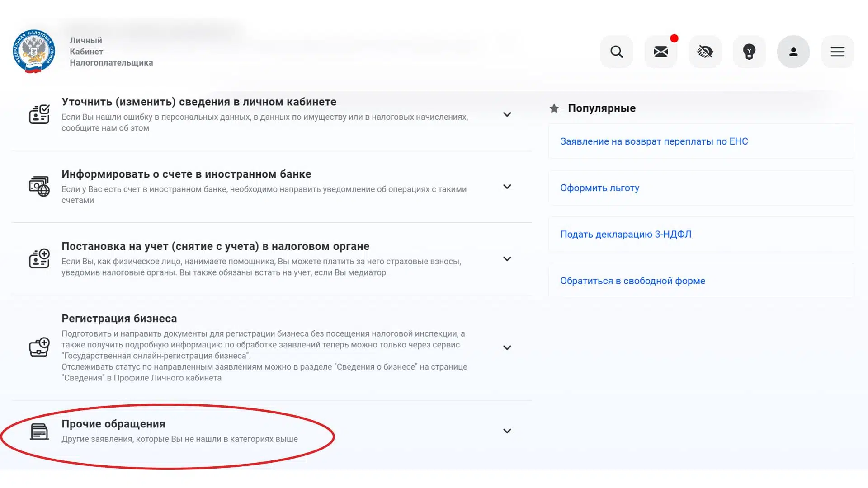Open the user profile icon
The image size is (868, 488).
[x=793, y=52]
